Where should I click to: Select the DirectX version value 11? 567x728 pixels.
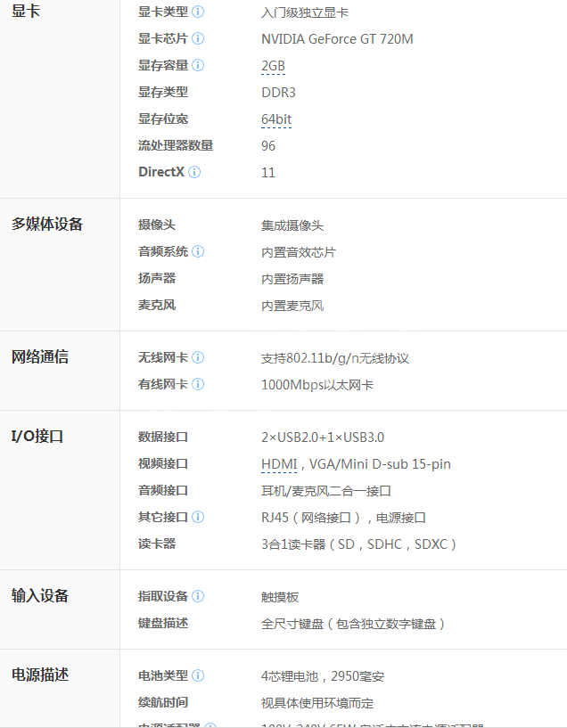click(268, 173)
